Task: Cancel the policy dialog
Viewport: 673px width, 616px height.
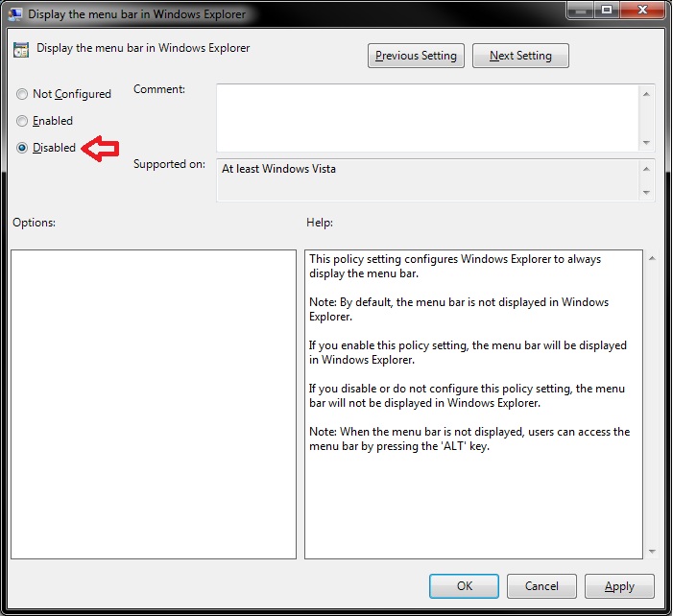Action: (541, 586)
